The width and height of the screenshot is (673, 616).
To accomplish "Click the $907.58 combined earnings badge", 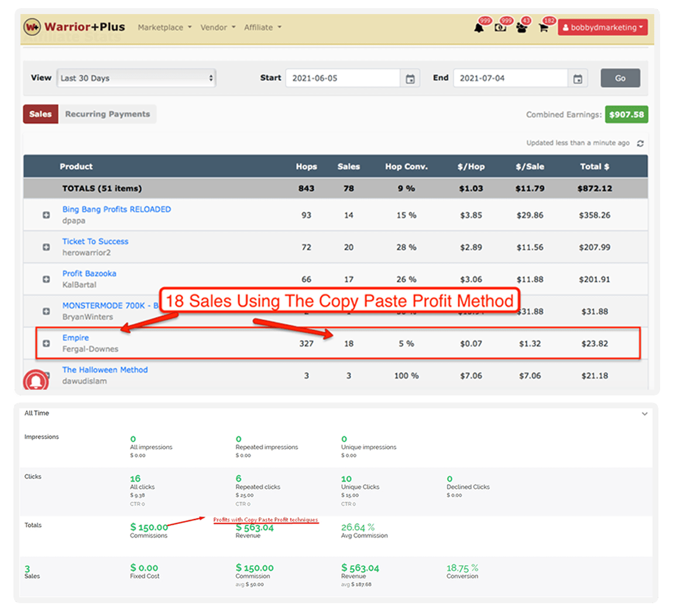I will pos(627,115).
